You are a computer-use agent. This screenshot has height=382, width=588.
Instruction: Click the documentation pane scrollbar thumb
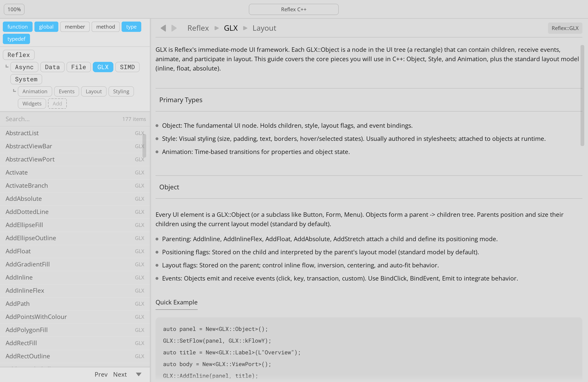[x=582, y=95]
